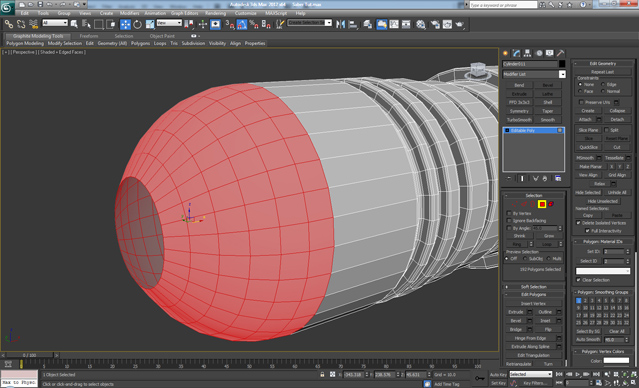Click the Pin Stack icon
Image resolution: width=639 pixels, height=388 pixels.
[x=509, y=179]
